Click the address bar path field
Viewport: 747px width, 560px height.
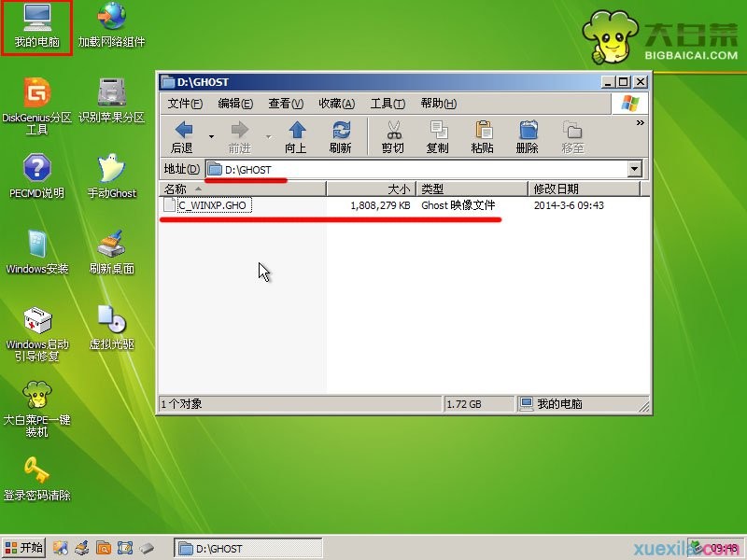[x=420, y=169]
